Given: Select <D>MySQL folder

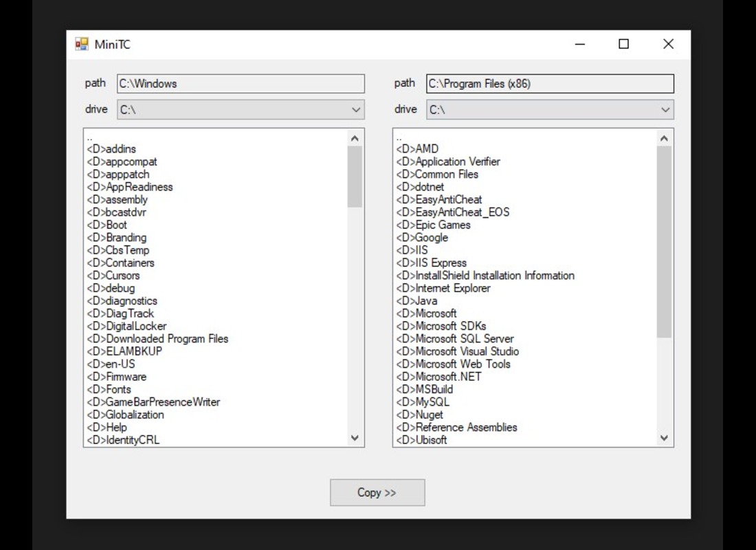Looking at the screenshot, I should click(x=423, y=402).
